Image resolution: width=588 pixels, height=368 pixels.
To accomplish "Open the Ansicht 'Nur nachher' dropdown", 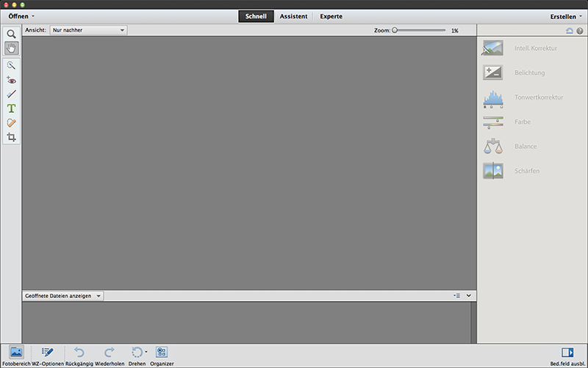I will point(88,30).
